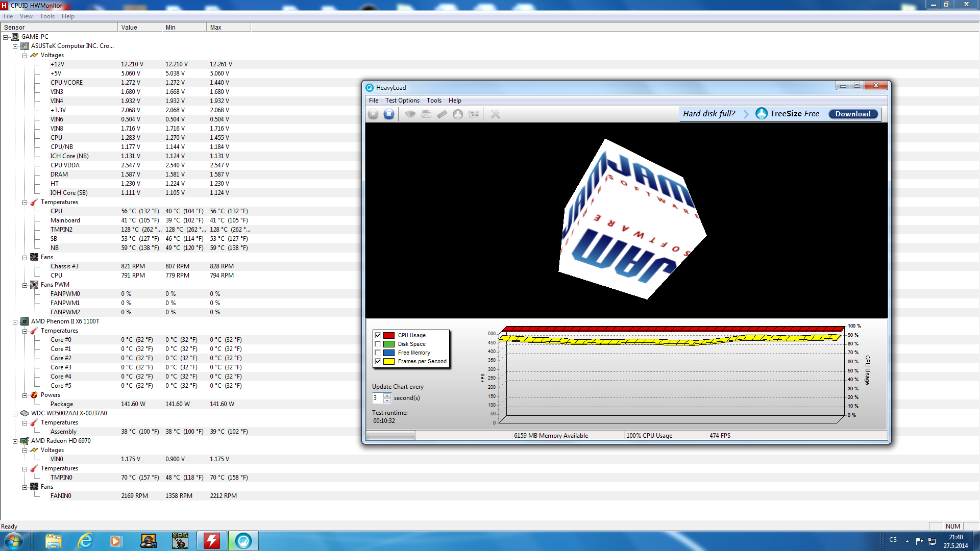Toggle the GPU graphics card icon

474,114
